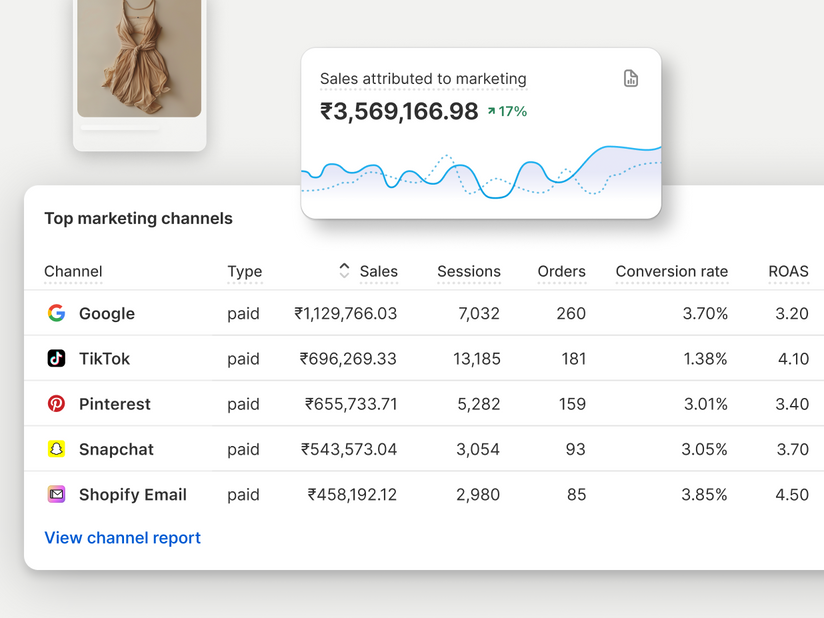This screenshot has height=618, width=824.
Task: Select the Snapchat ghost icon
Action: 57,449
